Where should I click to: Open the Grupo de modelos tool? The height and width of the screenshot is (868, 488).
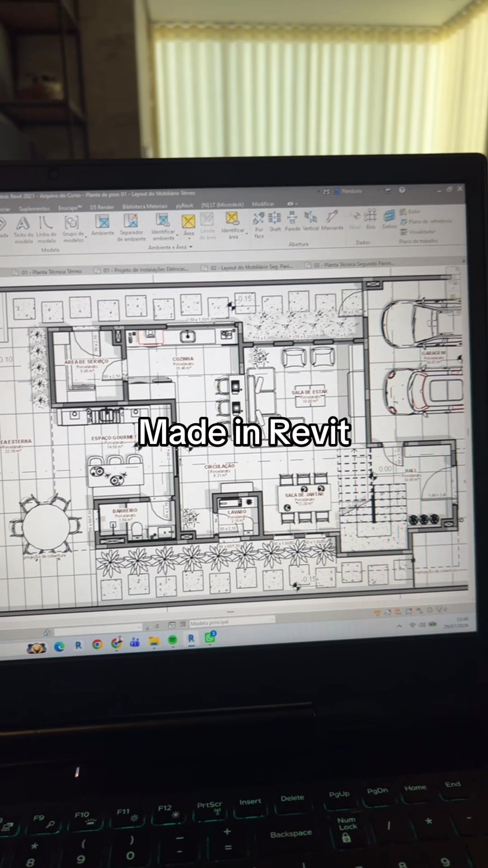tap(73, 228)
